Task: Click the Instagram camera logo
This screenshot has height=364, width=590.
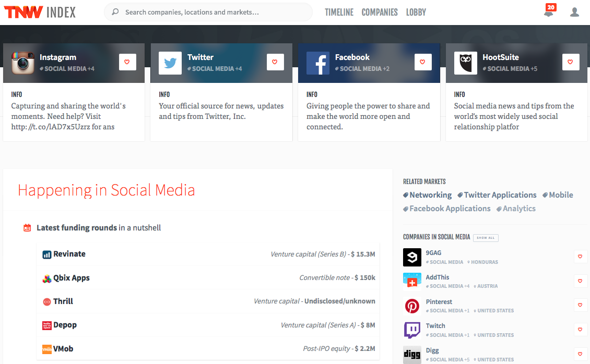Action: coord(22,63)
